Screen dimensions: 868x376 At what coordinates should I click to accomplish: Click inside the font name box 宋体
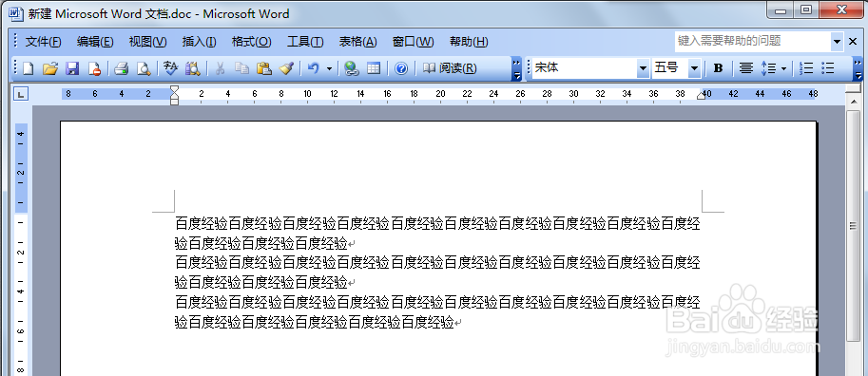(585, 68)
